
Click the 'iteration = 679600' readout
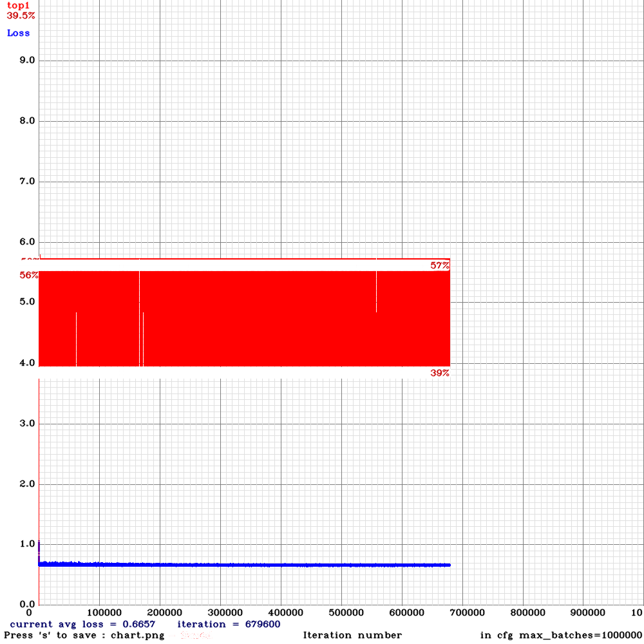[x=229, y=624]
